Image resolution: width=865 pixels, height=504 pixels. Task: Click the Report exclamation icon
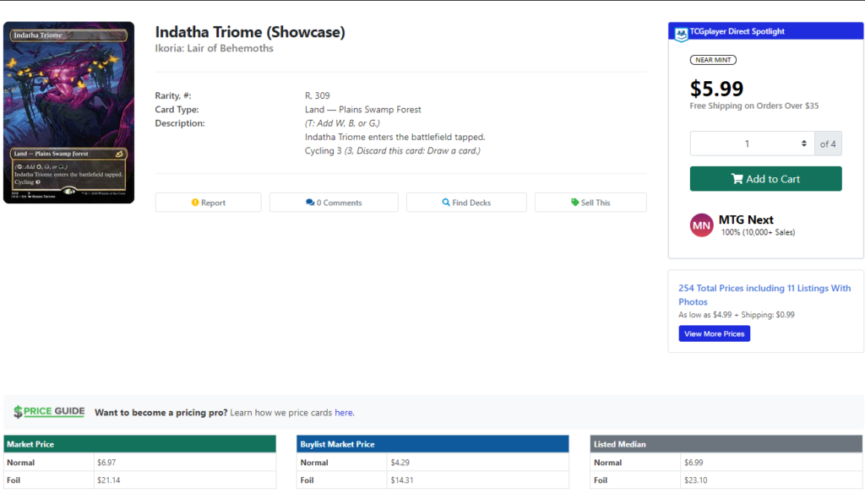pyautogui.click(x=195, y=203)
